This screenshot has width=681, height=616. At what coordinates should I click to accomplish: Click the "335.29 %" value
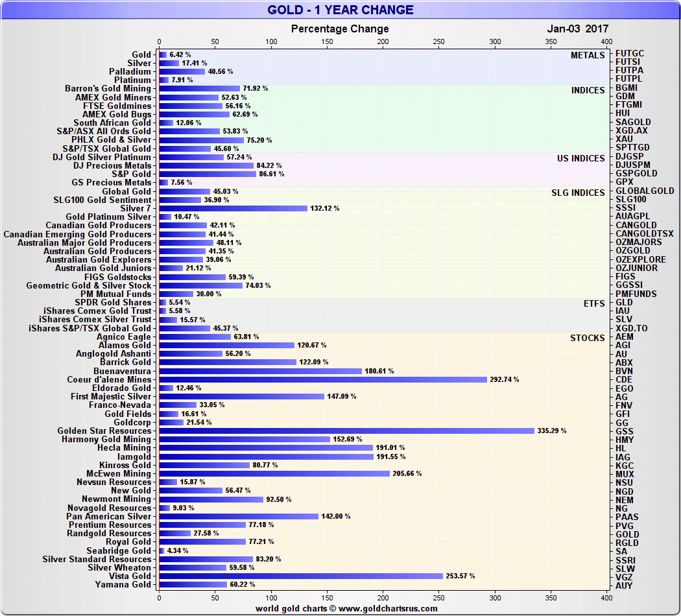click(551, 431)
